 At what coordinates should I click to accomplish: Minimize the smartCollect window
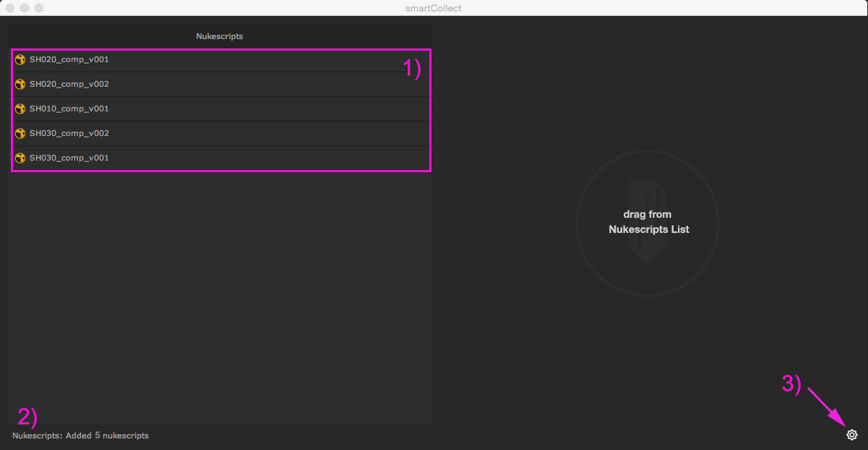(x=25, y=8)
